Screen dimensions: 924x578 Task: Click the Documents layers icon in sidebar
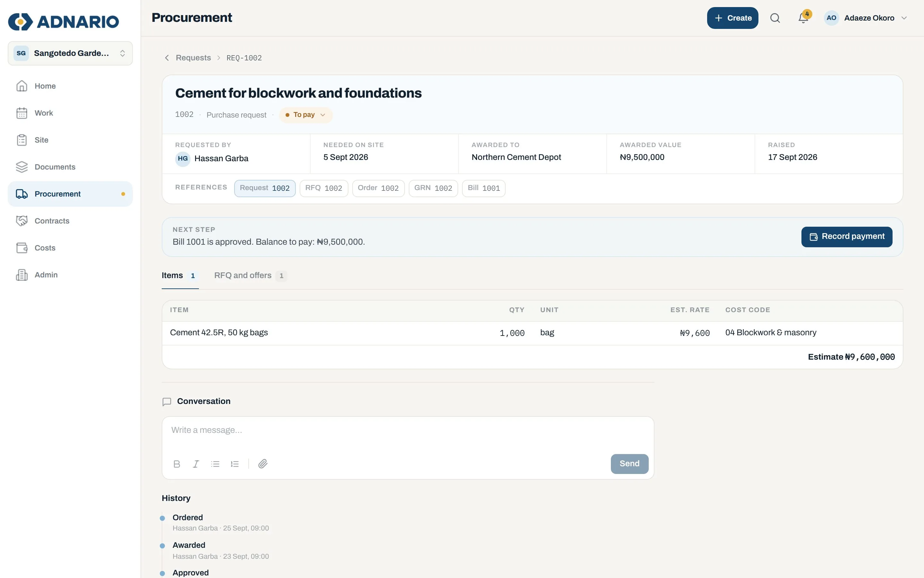22,167
